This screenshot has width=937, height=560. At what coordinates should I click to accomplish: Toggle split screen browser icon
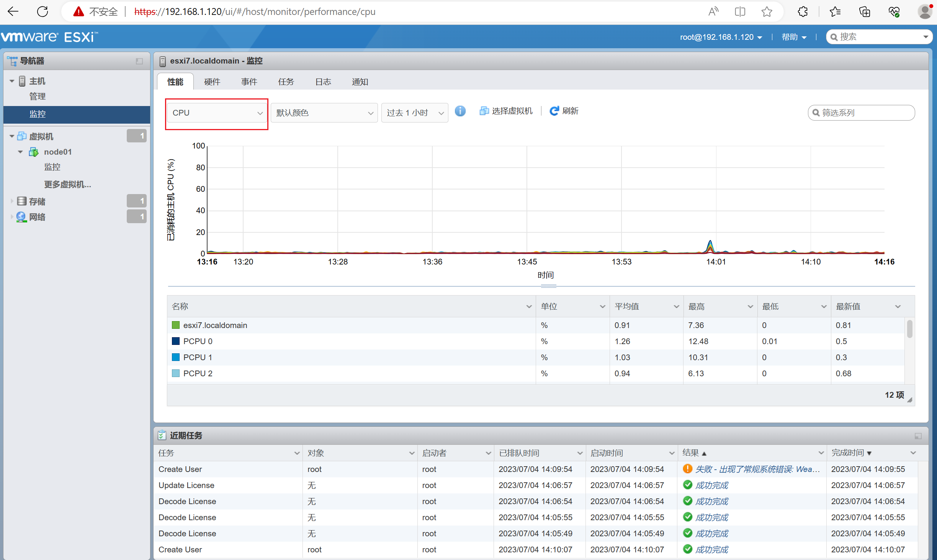pos(740,11)
